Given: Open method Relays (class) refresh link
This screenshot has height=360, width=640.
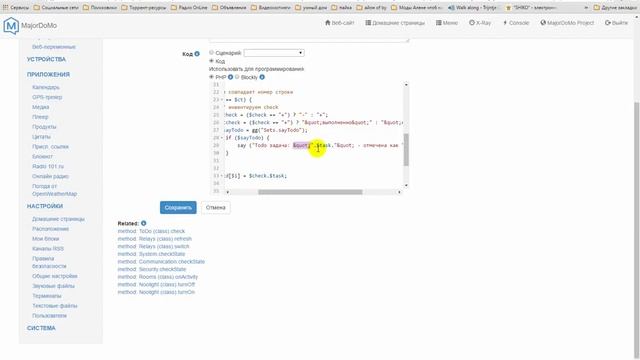Looking at the screenshot, I should pyautogui.click(x=154, y=239).
